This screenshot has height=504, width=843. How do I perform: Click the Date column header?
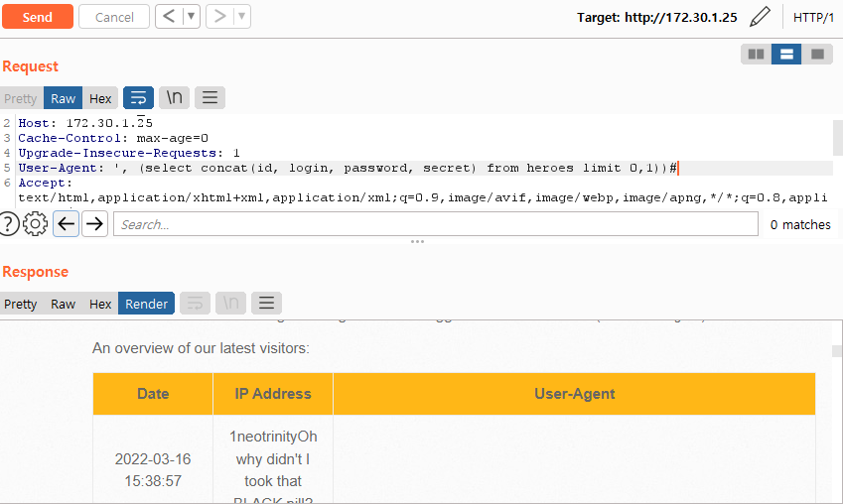[x=153, y=394]
